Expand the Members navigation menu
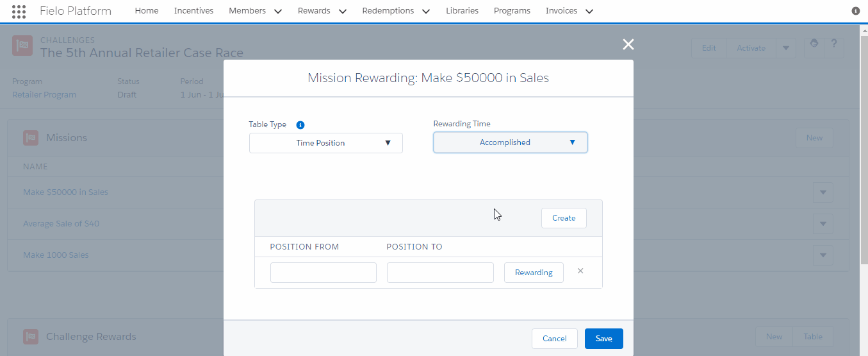868x356 pixels. [x=256, y=11]
